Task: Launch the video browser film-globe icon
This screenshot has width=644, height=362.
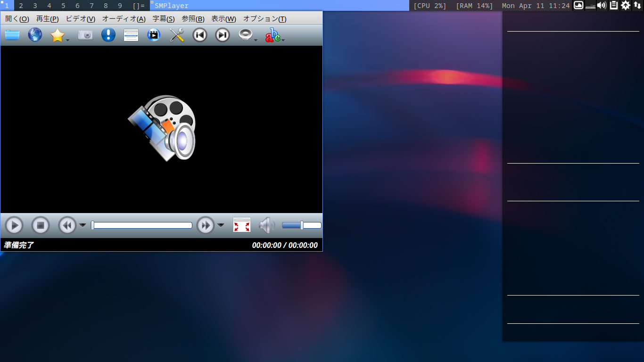Action: tap(154, 35)
